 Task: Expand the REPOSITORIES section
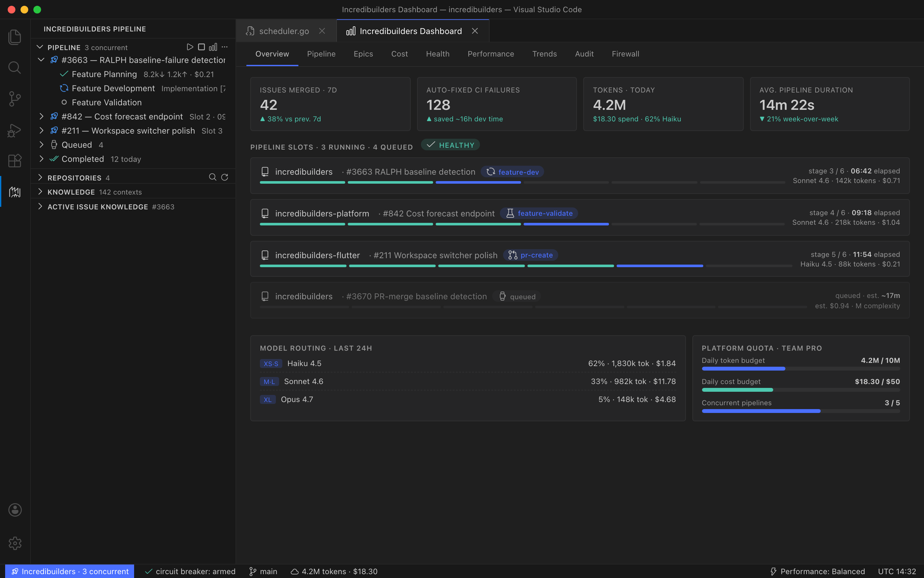40,177
